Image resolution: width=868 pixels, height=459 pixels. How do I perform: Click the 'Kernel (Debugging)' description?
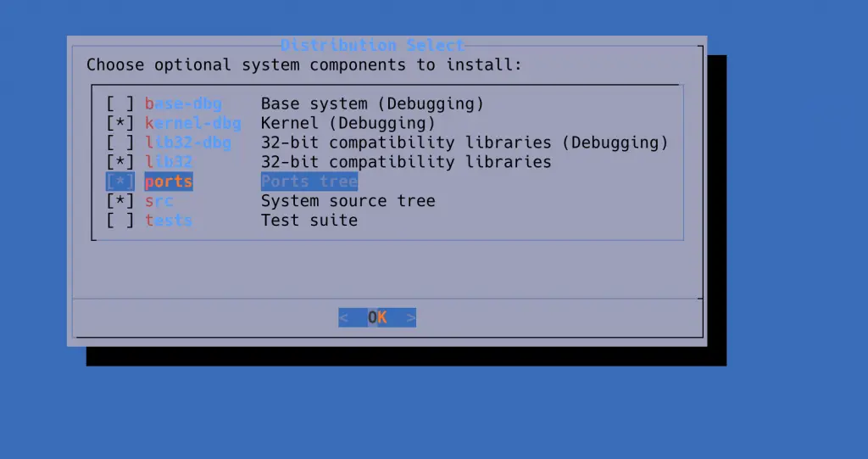pos(348,123)
